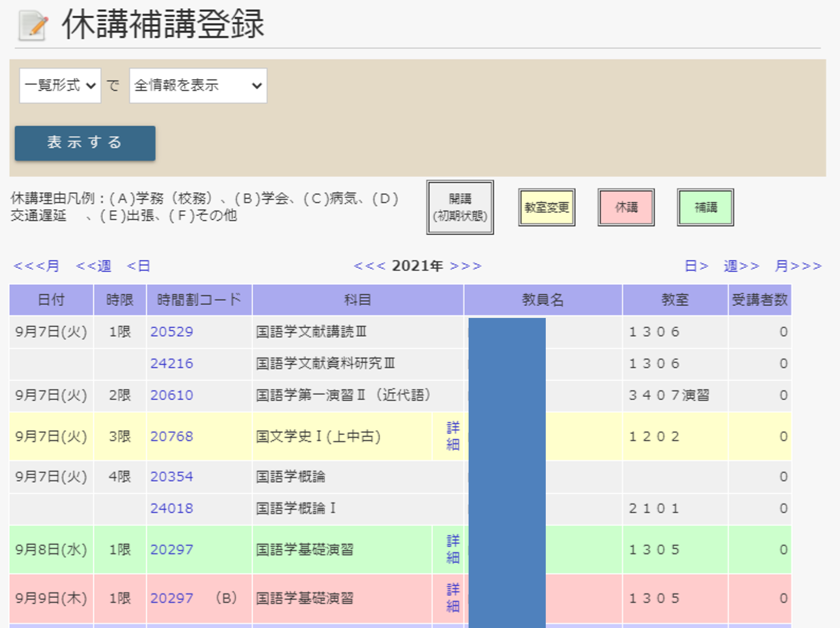Open timetable code 20610
Viewport: 840px width, 628px height.
click(x=172, y=395)
